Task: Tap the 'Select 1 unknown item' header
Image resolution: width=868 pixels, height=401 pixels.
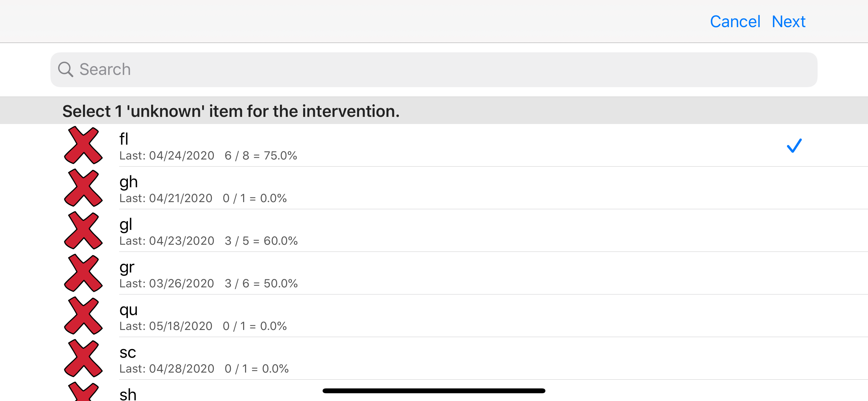Action: (x=231, y=110)
